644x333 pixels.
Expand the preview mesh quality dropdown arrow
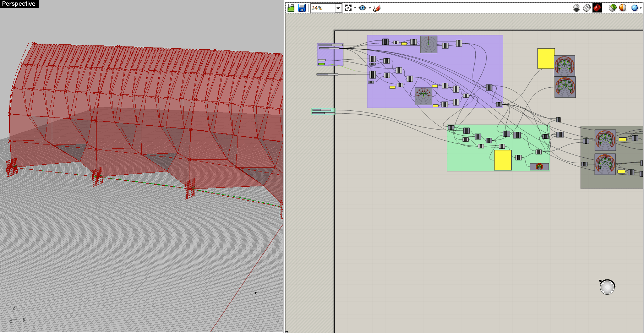tap(640, 8)
